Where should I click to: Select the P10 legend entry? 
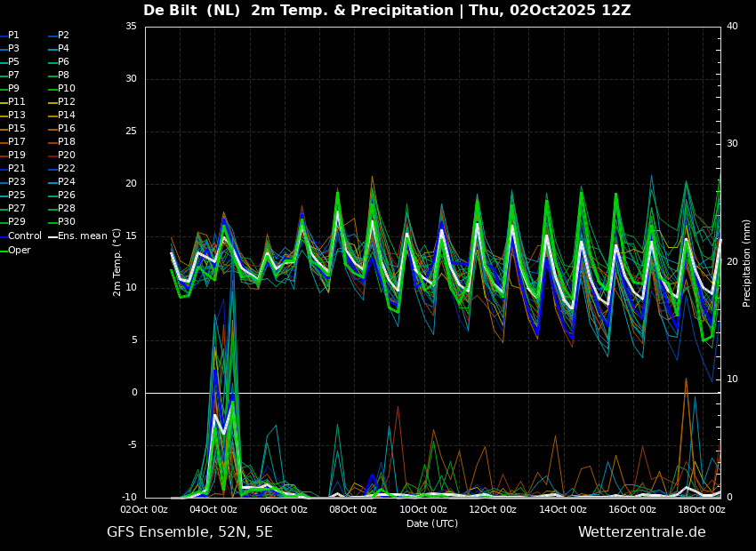click(67, 89)
